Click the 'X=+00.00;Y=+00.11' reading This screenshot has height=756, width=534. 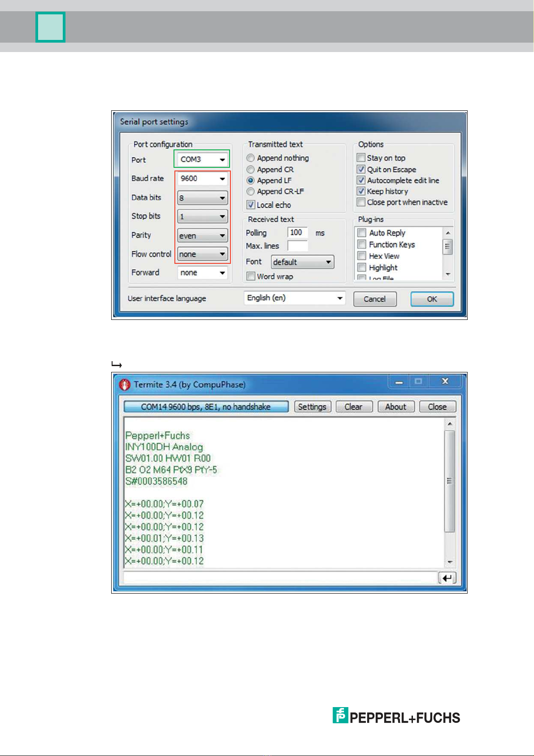click(165, 550)
